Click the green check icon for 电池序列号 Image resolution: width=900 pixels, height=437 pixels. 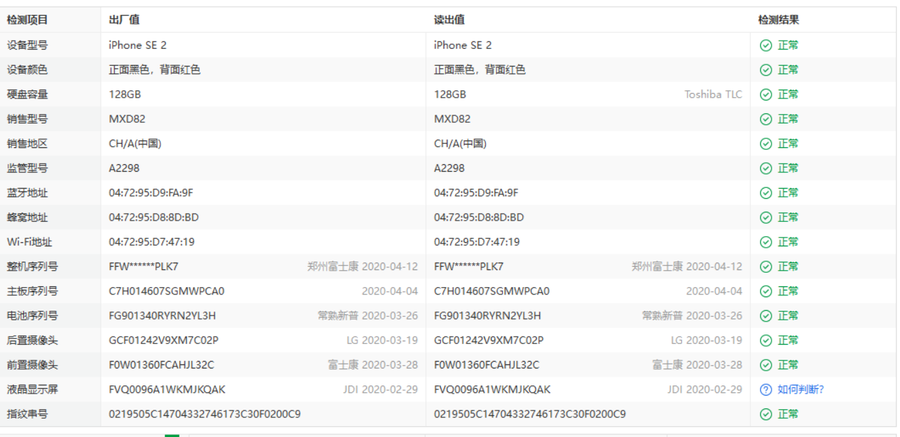(765, 315)
